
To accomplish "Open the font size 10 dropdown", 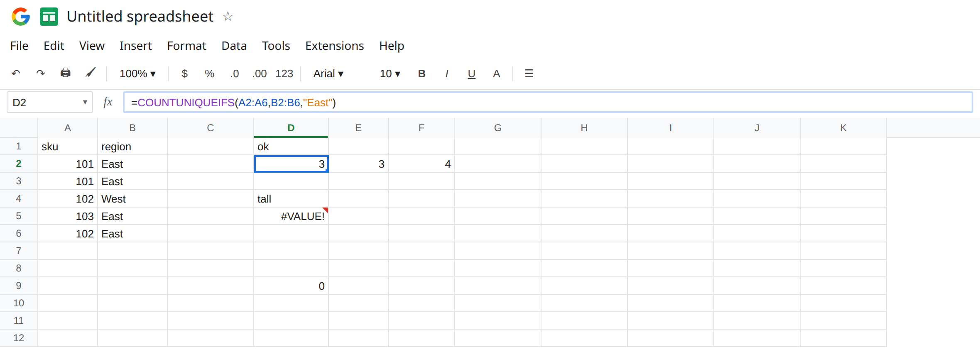I will point(390,73).
